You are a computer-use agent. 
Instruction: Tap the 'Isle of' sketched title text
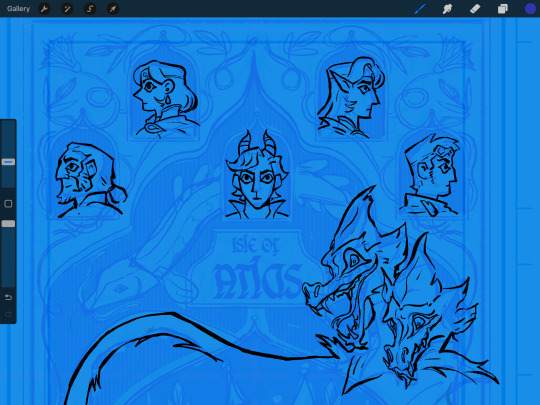pyautogui.click(x=256, y=245)
